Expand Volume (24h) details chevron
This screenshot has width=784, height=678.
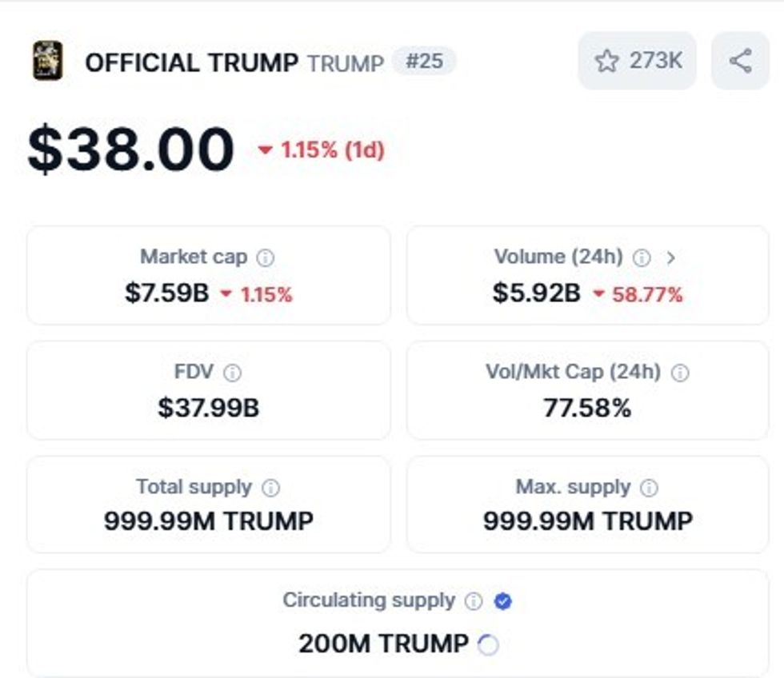tap(670, 257)
